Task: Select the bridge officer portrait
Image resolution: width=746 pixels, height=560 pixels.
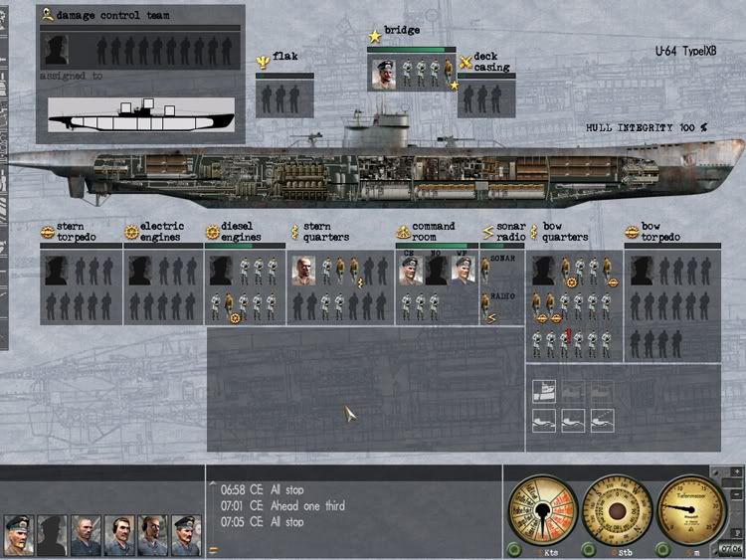Action: tap(384, 74)
